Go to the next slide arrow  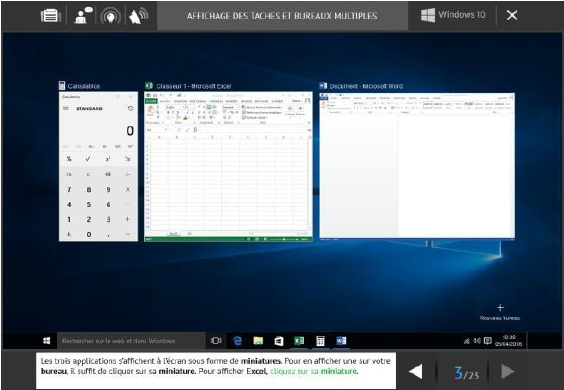coord(508,371)
